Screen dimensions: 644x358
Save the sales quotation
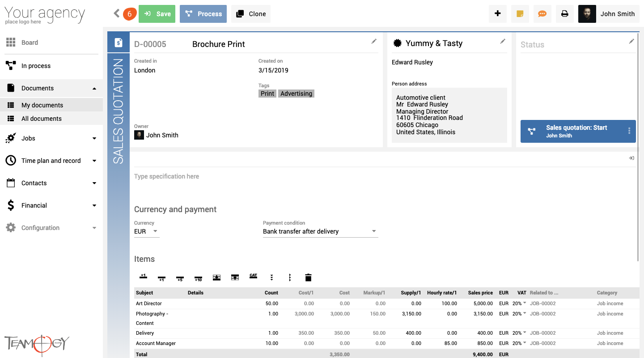157,14
